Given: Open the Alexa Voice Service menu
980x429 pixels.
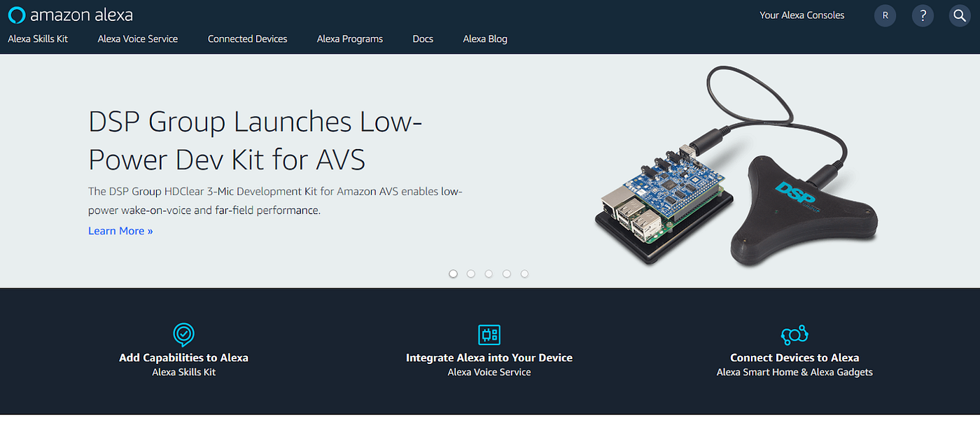Looking at the screenshot, I should click(138, 39).
